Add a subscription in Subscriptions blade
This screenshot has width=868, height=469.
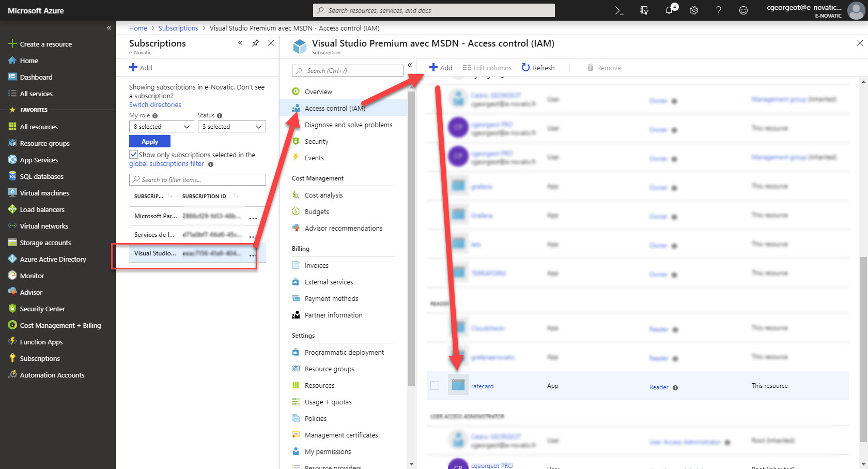coord(141,68)
